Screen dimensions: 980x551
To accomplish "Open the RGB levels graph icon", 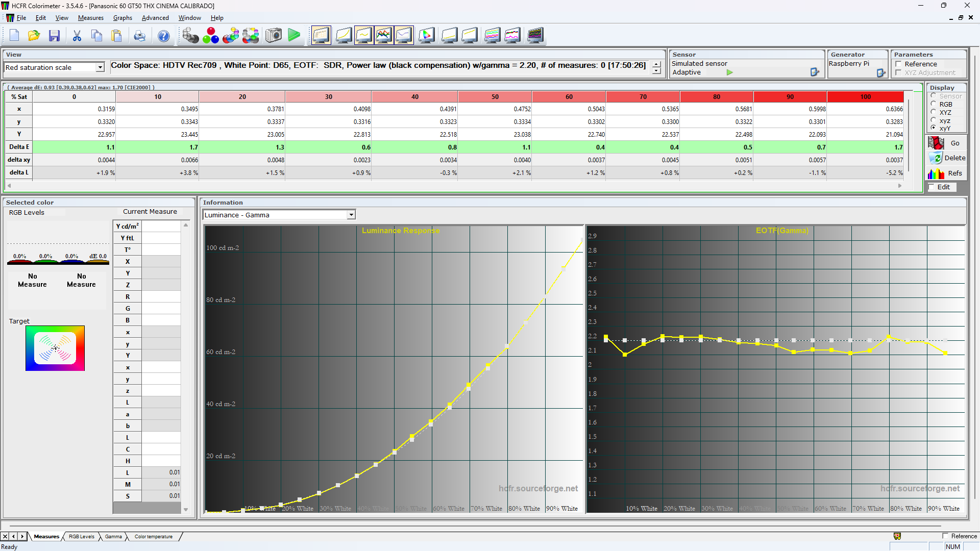I will pyautogui.click(x=384, y=35).
